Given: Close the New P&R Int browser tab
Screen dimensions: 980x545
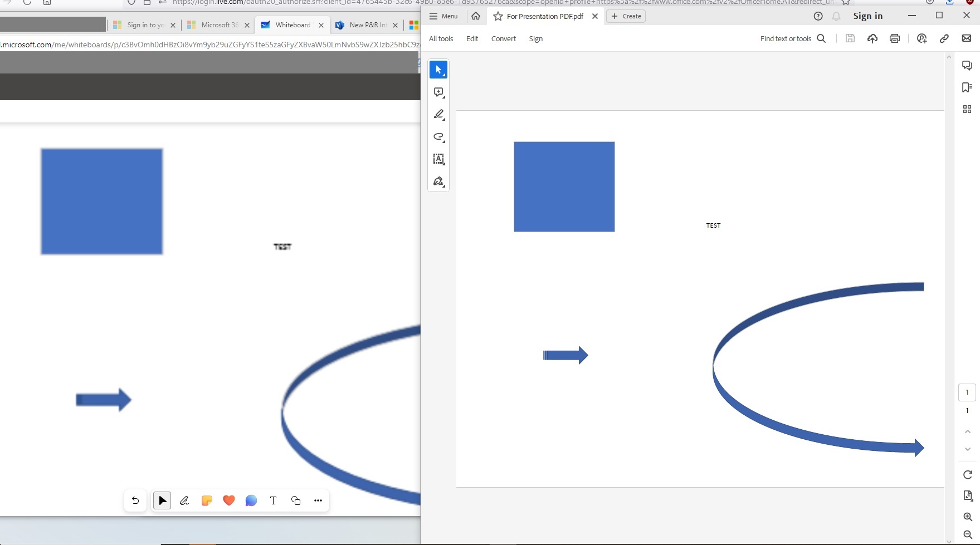Looking at the screenshot, I should coord(395,25).
